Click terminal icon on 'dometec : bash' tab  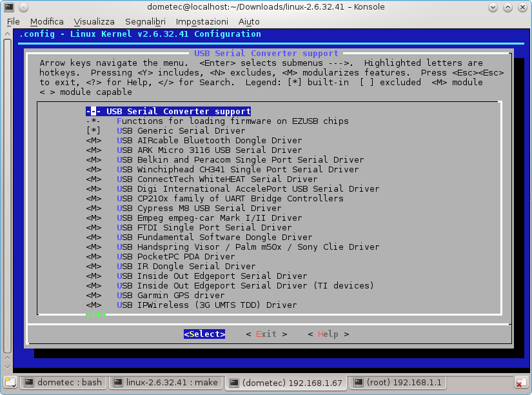[x=29, y=382]
